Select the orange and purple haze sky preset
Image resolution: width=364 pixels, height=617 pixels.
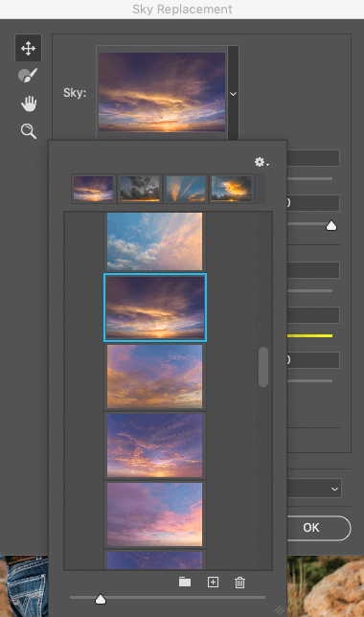154,377
